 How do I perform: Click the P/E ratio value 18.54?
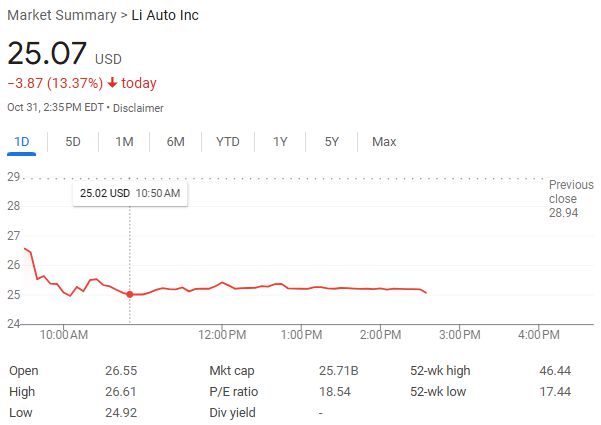coord(335,392)
